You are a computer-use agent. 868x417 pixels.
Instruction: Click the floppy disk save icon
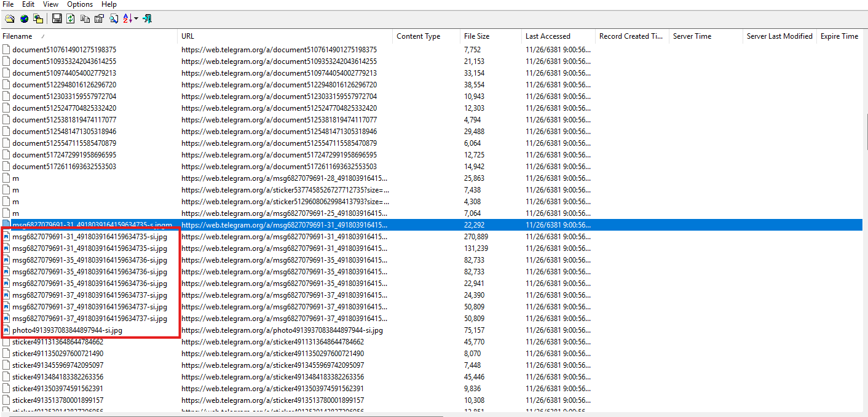tap(57, 19)
